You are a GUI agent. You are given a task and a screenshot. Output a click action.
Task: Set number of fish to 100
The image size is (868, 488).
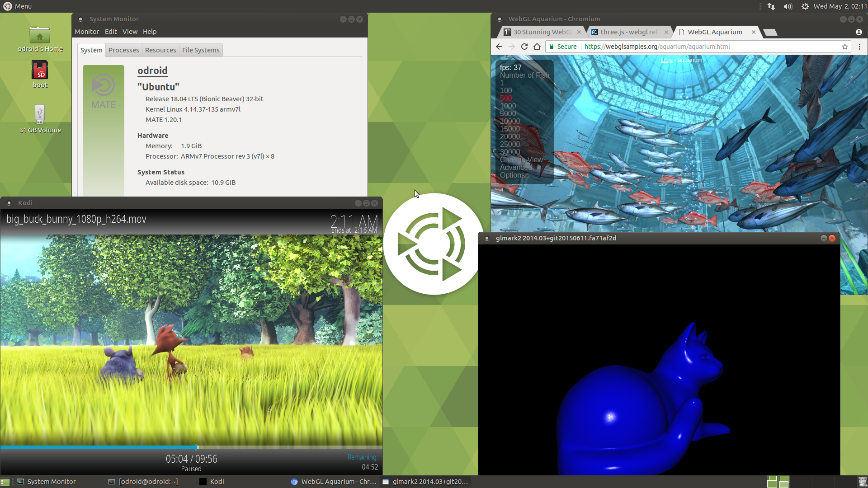click(506, 91)
